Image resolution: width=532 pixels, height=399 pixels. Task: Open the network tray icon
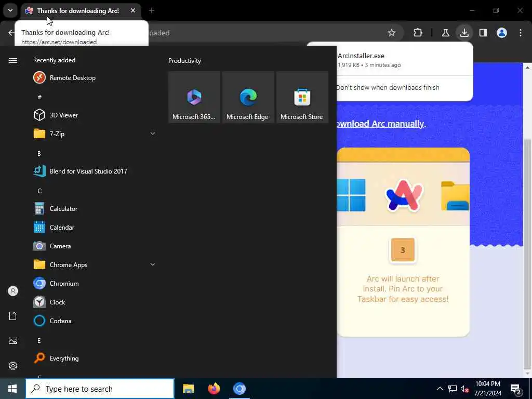click(453, 389)
